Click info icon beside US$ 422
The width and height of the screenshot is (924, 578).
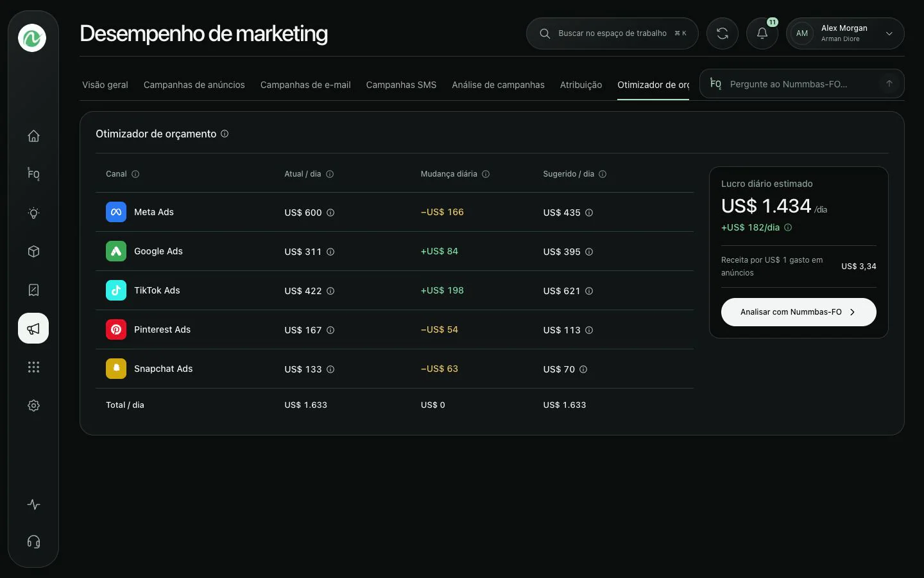[x=330, y=291]
